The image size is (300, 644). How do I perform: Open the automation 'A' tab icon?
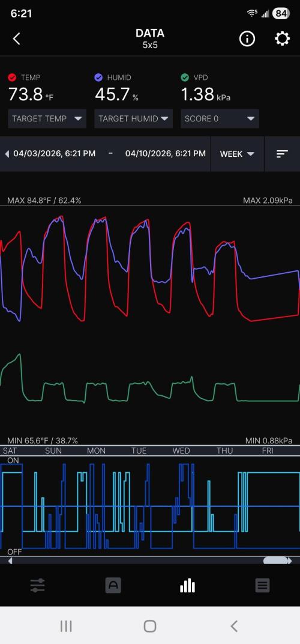[x=113, y=585]
